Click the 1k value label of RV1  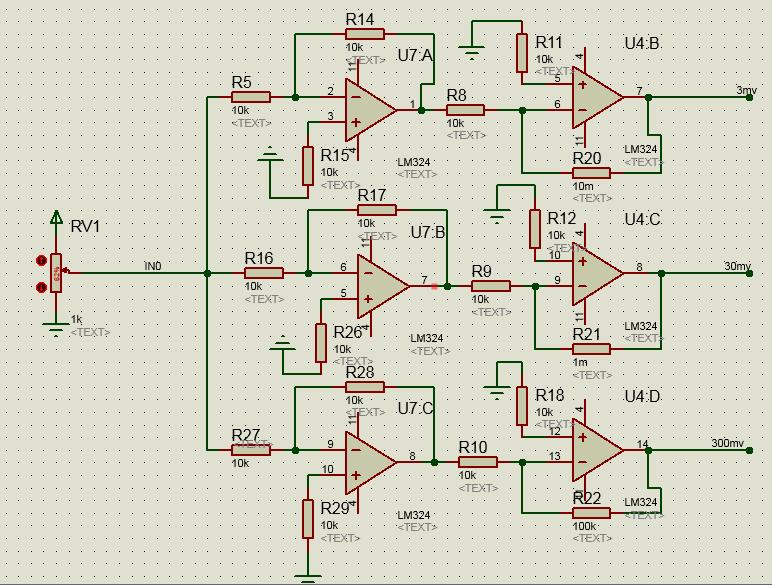[76, 319]
